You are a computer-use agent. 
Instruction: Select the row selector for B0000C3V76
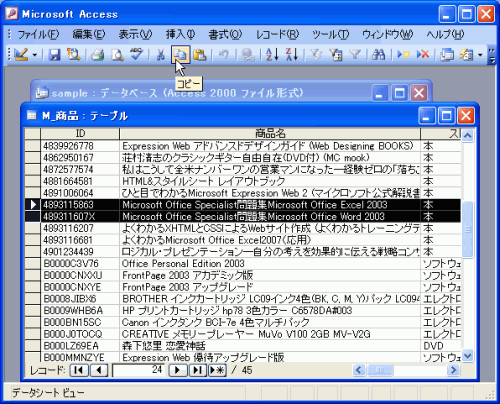[33, 263]
